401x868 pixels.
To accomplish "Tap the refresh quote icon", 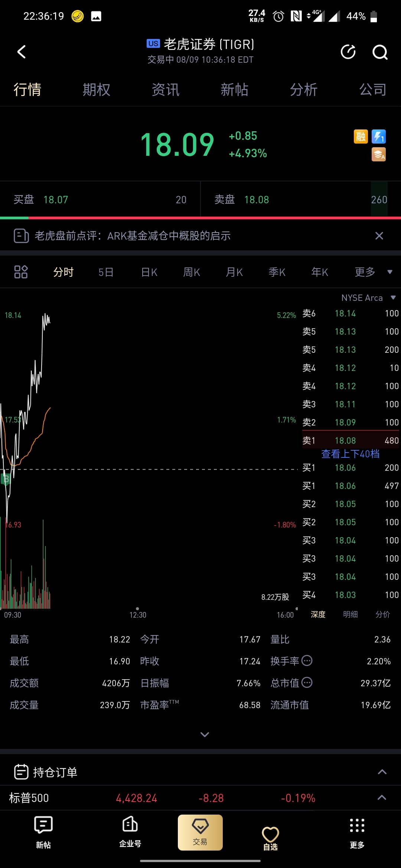I will [348, 52].
